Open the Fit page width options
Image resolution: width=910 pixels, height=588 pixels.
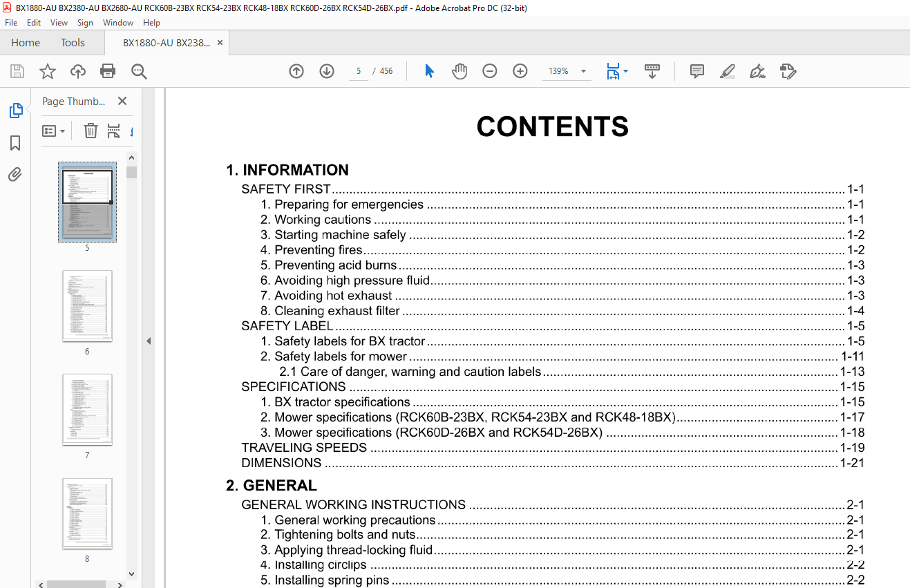616,71
